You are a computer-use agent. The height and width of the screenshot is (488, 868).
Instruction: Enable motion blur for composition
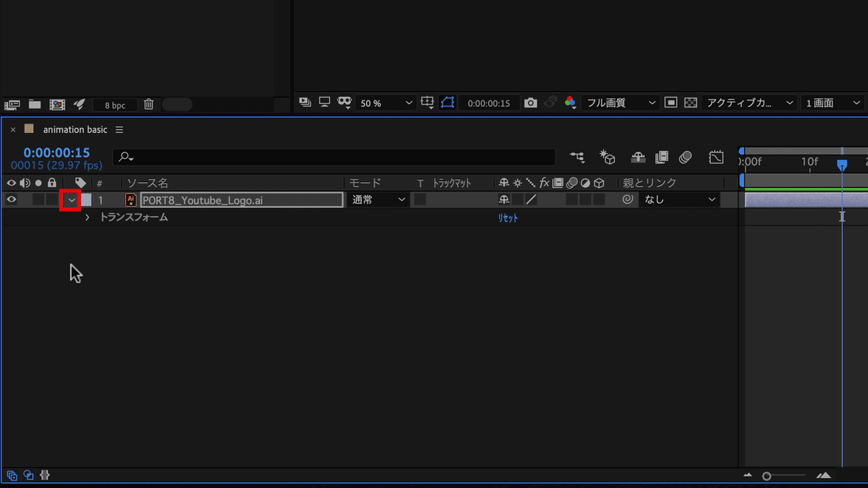pyautogui.click(x=685, y=157)
